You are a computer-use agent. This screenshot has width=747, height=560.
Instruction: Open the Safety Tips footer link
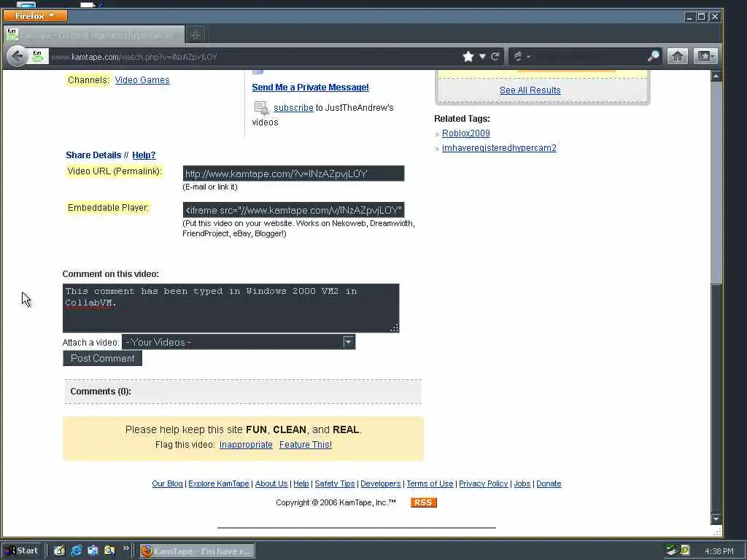click(x=335, y=484)
